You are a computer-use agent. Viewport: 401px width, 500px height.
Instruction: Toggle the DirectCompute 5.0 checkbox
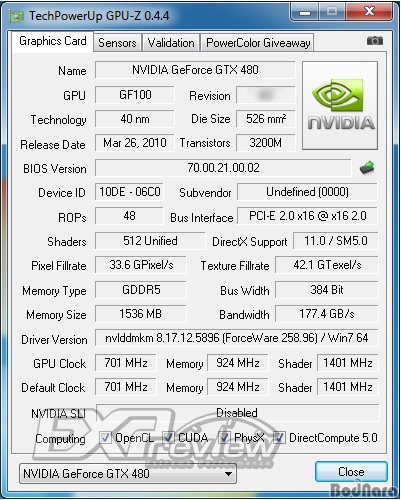(x=279, y=438)
